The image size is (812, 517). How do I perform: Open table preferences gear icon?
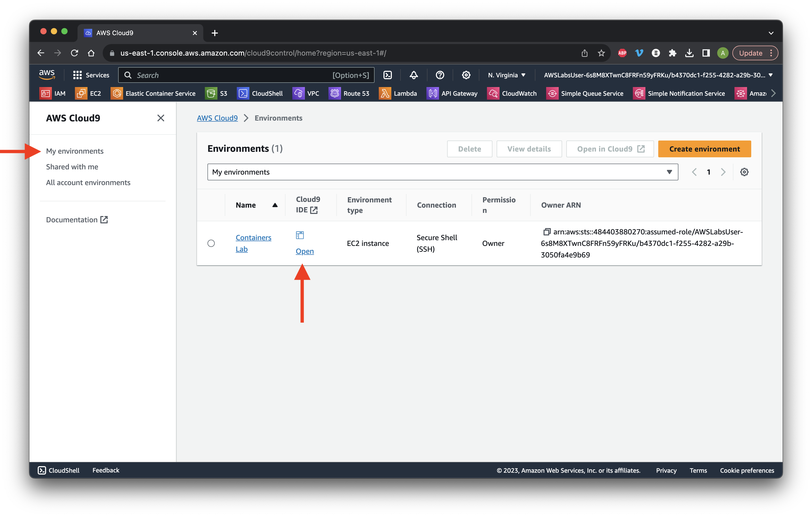tap(744, 172)
